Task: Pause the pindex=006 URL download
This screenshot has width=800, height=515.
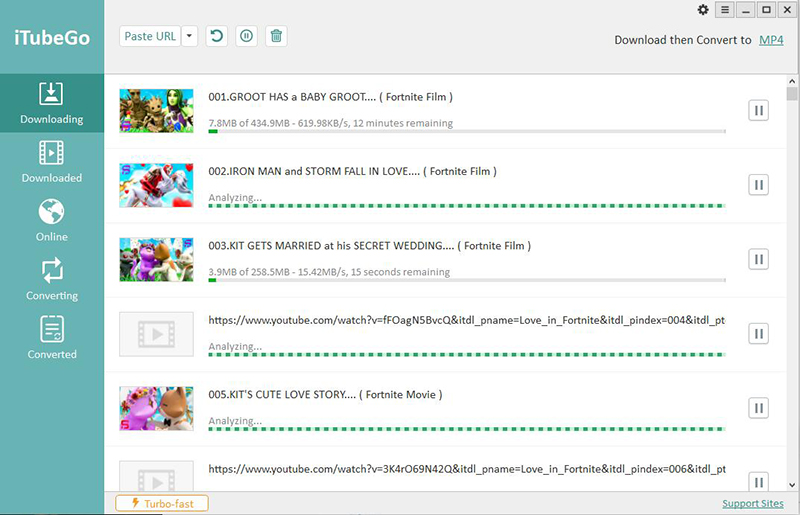Action: coord(759,482)
